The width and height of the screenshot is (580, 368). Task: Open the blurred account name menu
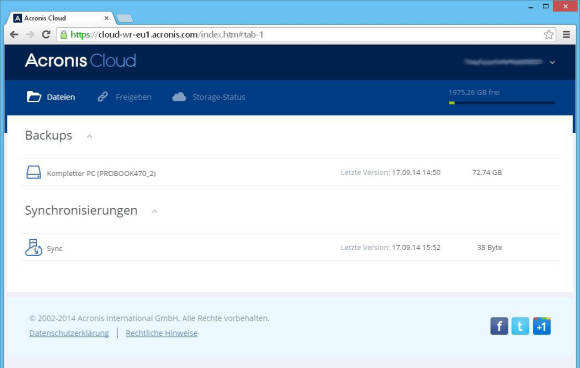[503, 62]
